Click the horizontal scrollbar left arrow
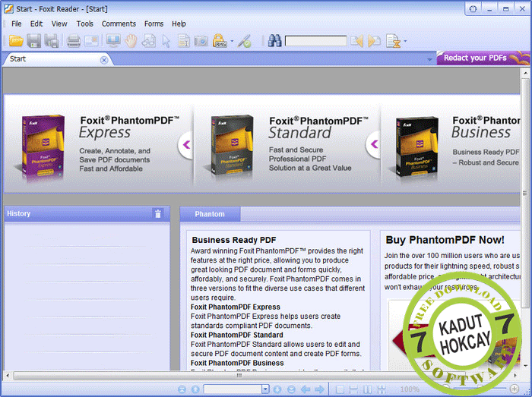The width and height of the screenshot is (532, 397). (8, 375)
